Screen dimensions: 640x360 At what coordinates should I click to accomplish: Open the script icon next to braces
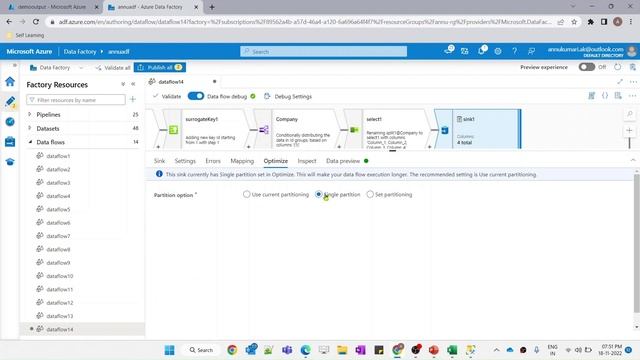pos(591,96)
